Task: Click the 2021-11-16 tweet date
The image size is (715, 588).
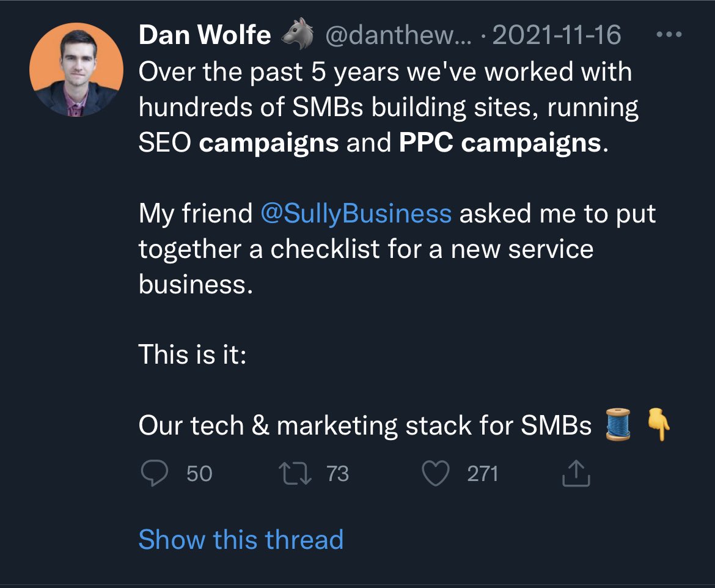Action: click(x=556, y=35)
